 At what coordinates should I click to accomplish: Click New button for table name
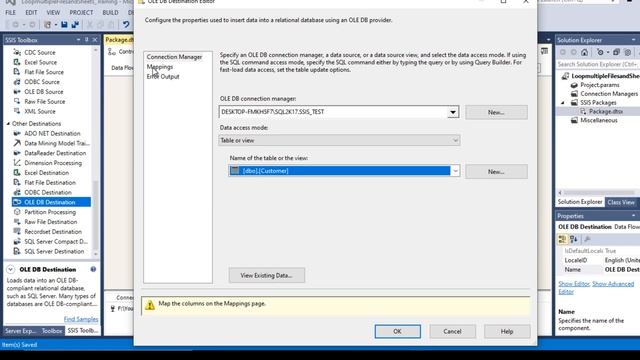[x=496, y=172]
